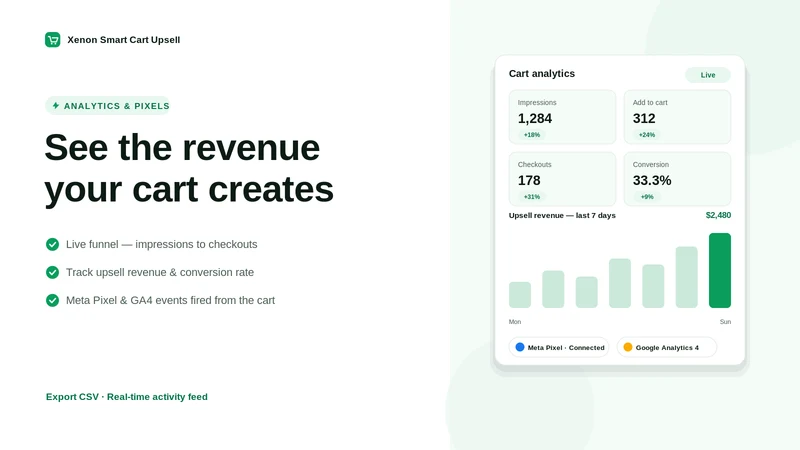Click the heading line 'your cart creates'
Screen dimensions: 800x450
189,190
